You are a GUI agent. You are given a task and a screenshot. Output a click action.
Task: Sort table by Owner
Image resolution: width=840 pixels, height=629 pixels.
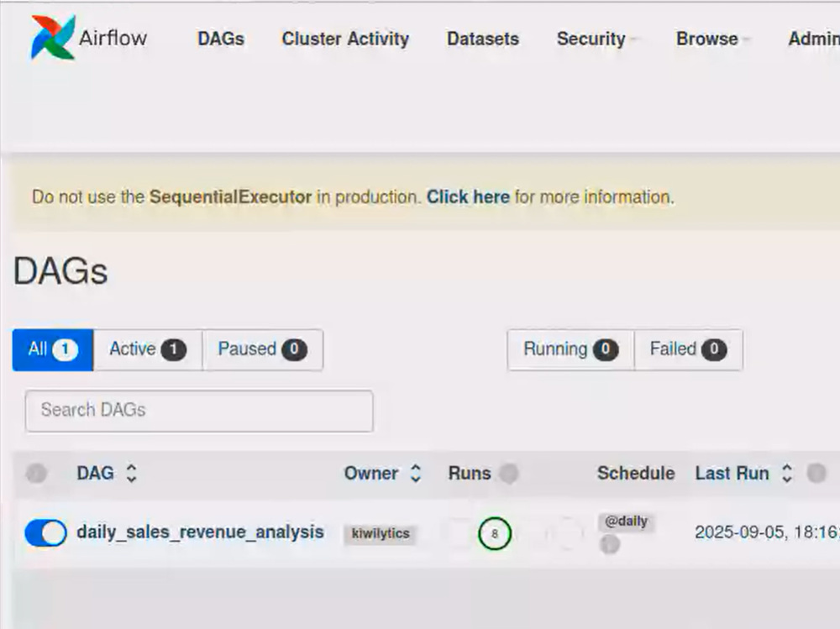(382, 473)
